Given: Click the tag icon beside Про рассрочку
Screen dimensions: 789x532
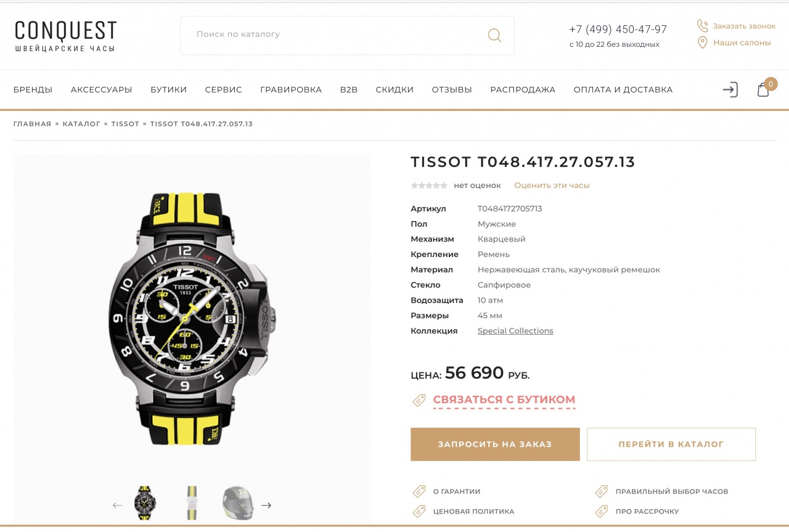Looking at the screenshot, I should point(602,511).
